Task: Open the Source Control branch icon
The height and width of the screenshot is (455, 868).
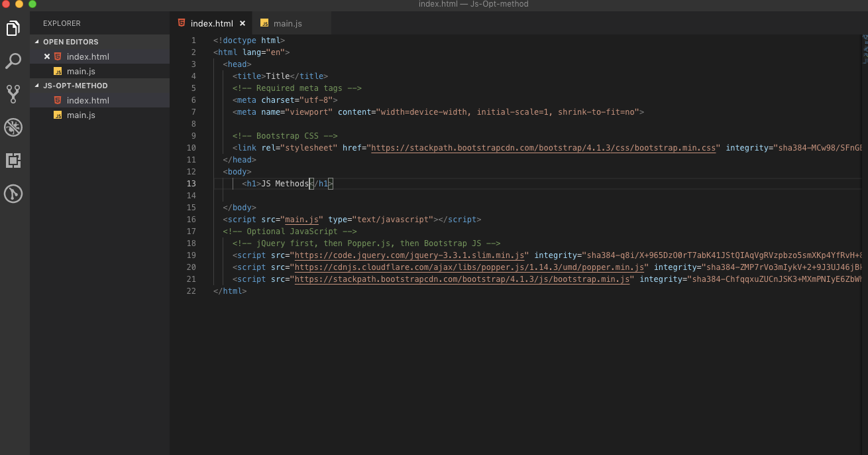Action: [x=13, y=94]
